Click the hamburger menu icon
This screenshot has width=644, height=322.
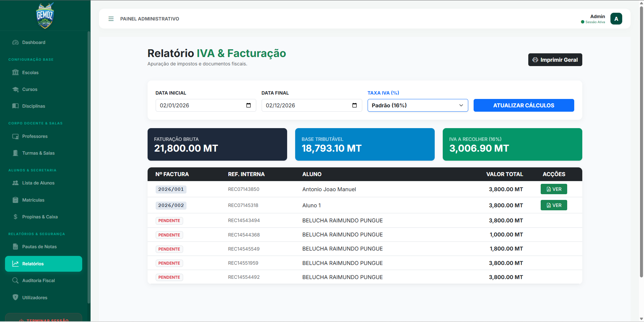[111, 19]
